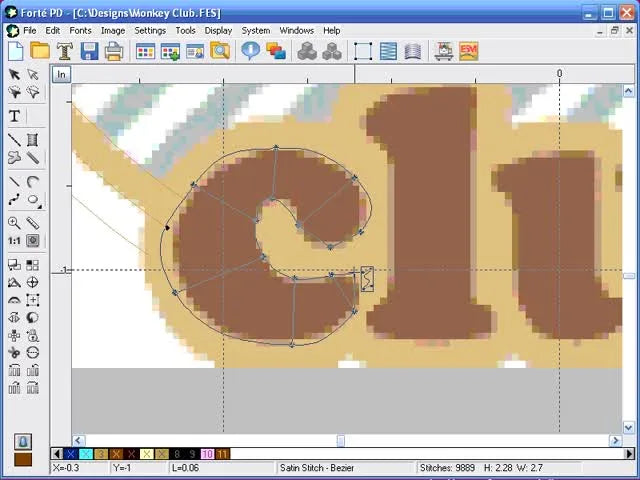Open the Display menu

pyautogui.click(x=218, y=31)
